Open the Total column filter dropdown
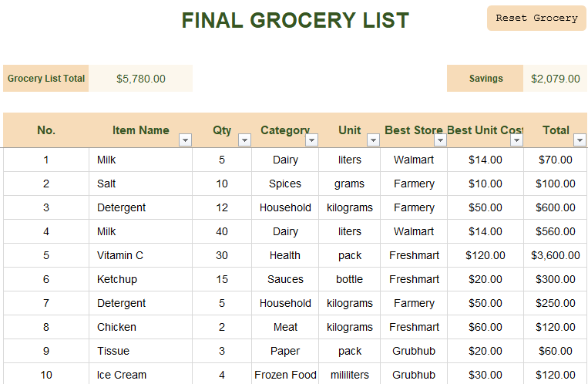588x384 pixels. coord(580,140)
